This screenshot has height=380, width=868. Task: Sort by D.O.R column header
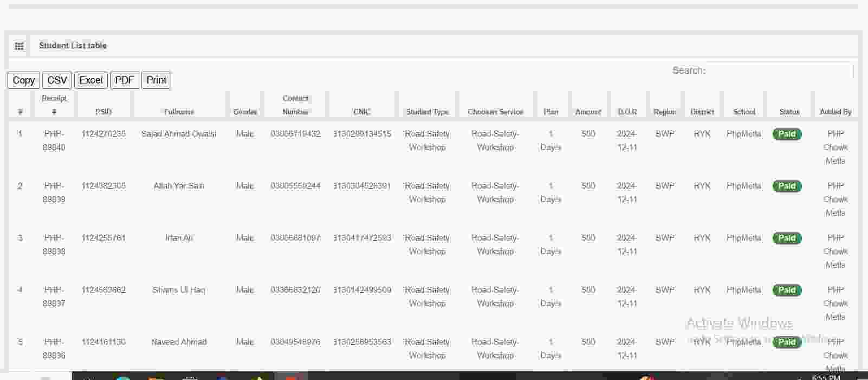627,112
